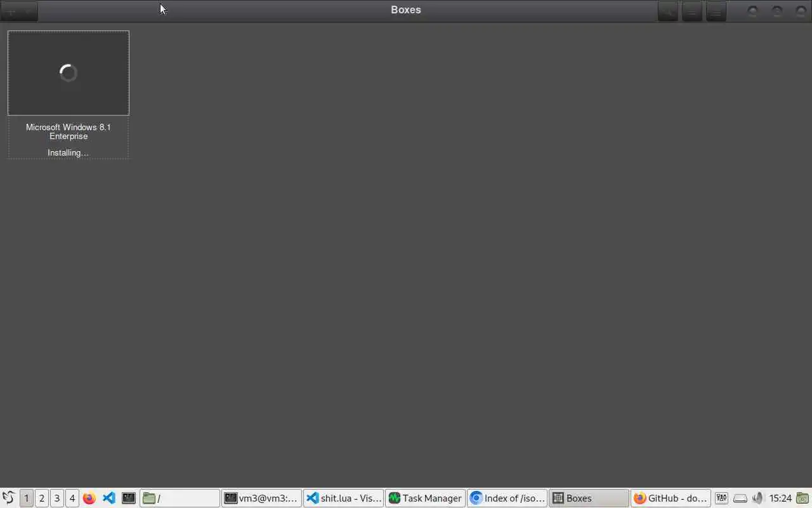This screenshot has width=812, height=508.
Task: Switch to 'Index of /iso' browser window
Action: pos(507,498)
